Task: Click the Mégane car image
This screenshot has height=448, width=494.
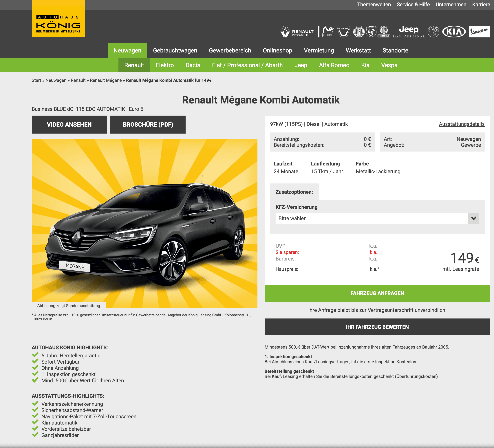Action: point(144,223)
